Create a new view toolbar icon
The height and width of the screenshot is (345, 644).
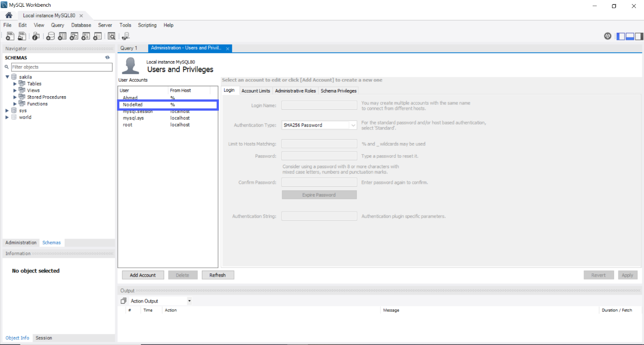pos(74,36)
